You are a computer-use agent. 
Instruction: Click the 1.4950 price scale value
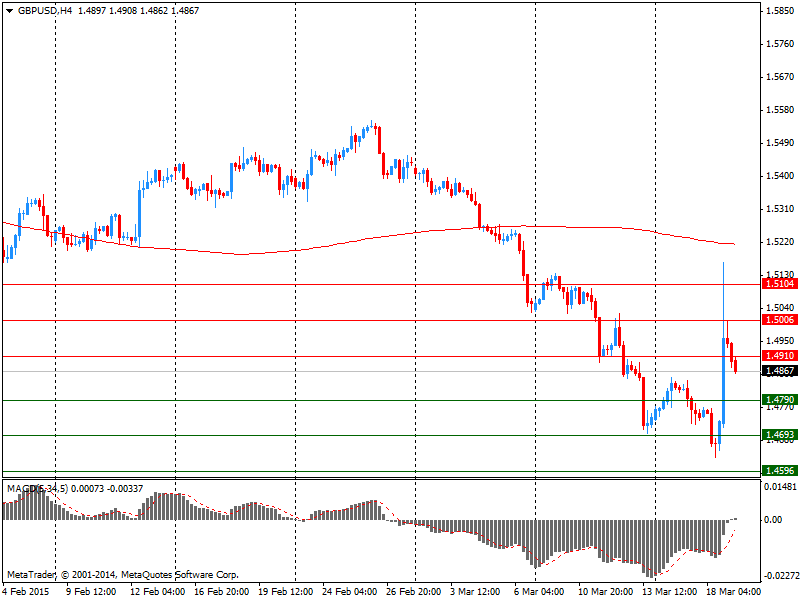[780, 340]
